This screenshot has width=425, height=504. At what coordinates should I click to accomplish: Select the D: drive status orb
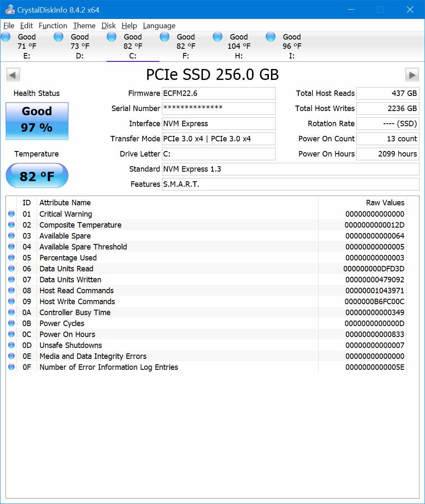pos(59,37)
